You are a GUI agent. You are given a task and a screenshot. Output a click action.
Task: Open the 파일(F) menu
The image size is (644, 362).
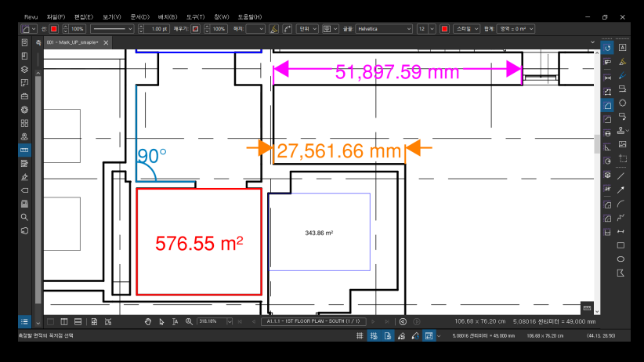56,17
